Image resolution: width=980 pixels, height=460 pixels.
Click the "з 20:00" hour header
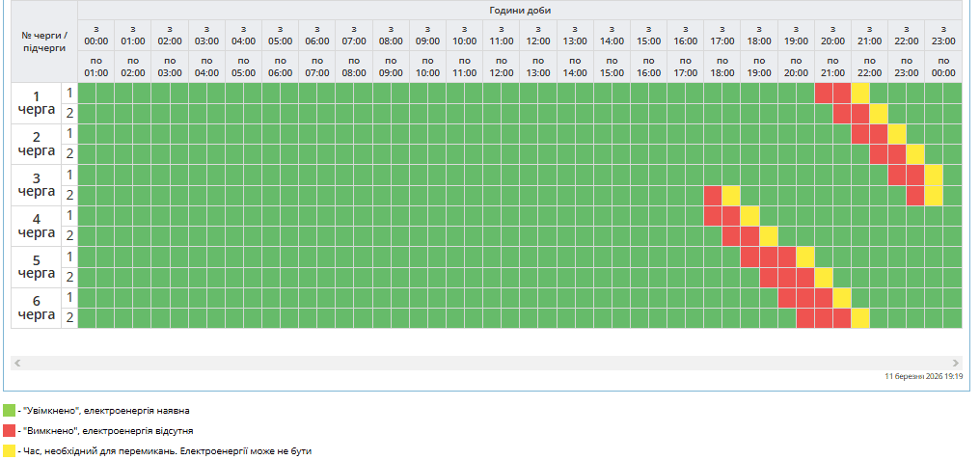coord(832,35)
